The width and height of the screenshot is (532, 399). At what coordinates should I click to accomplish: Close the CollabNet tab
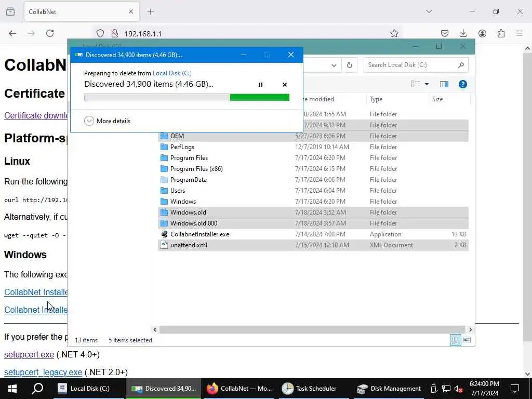(131, 12)
